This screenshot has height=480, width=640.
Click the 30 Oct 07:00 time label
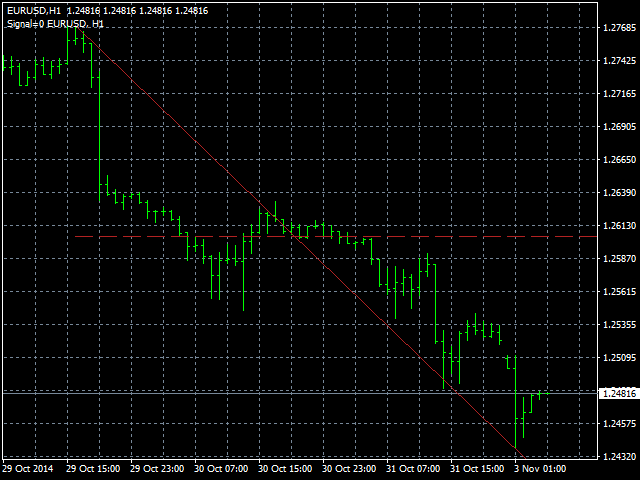221,468
